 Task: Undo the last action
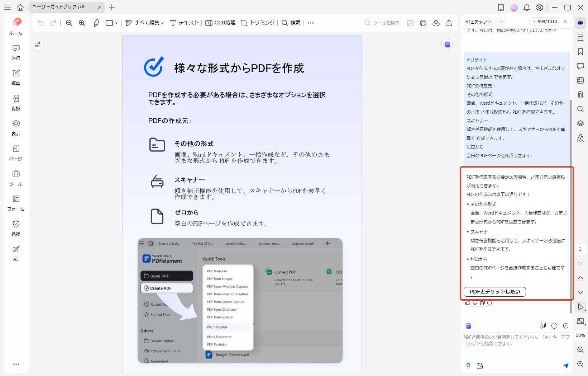coord(40,23)
